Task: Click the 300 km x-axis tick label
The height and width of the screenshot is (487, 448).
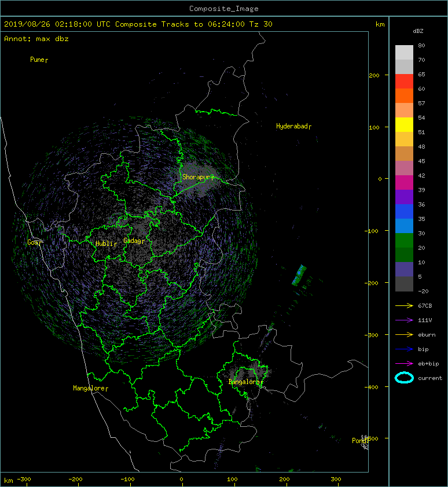Action: [x=336, y=479]
